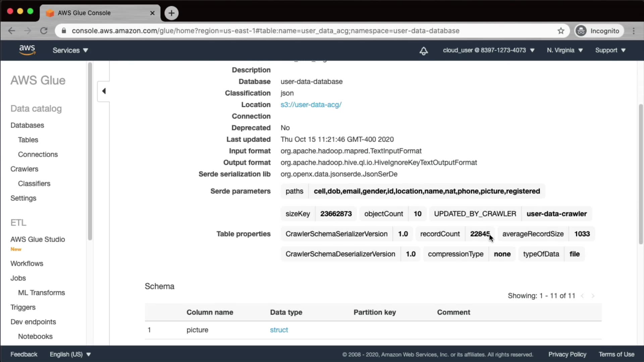Collapse the sidebar with the arrow toggle
The height and width of the screenshot is (362, 644).
104,91
